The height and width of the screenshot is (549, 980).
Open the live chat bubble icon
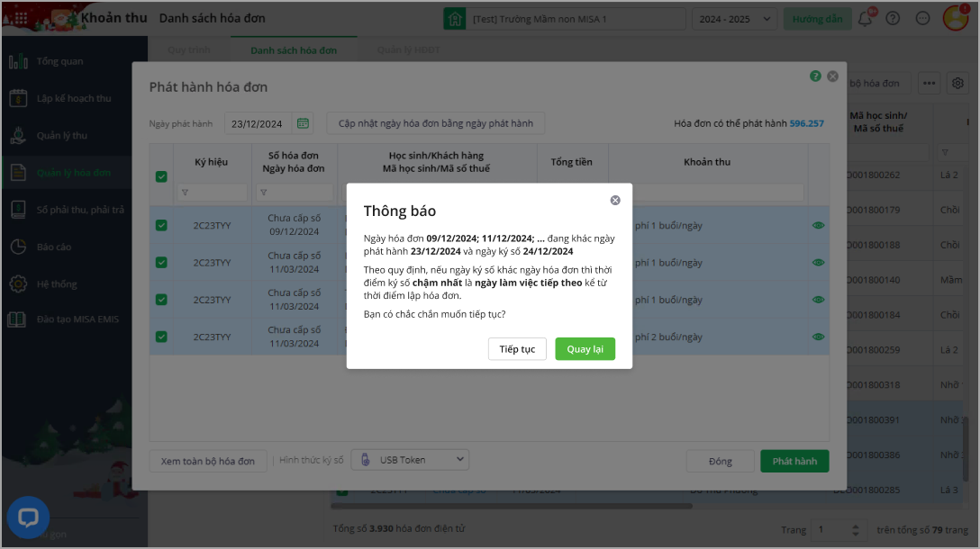(x=28, y=517)
